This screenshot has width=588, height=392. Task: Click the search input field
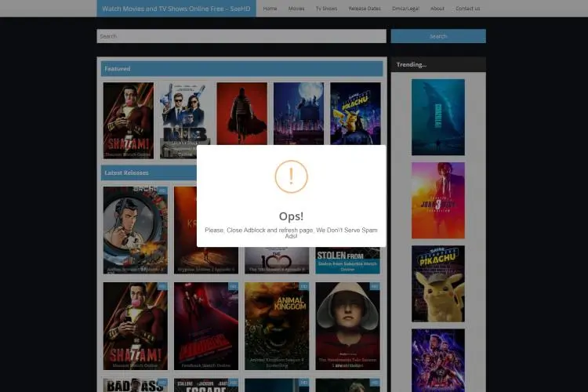click(x=241, y=36)
